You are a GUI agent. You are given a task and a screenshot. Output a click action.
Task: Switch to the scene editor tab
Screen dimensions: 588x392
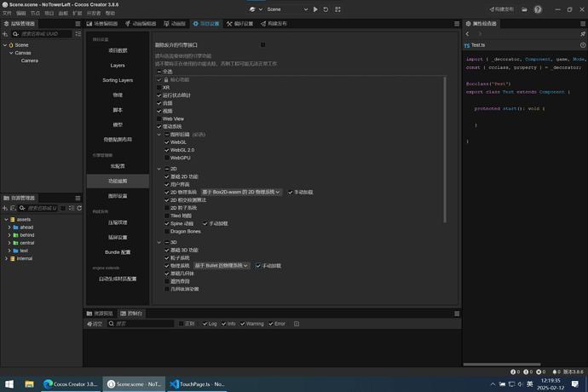point(102,24)
